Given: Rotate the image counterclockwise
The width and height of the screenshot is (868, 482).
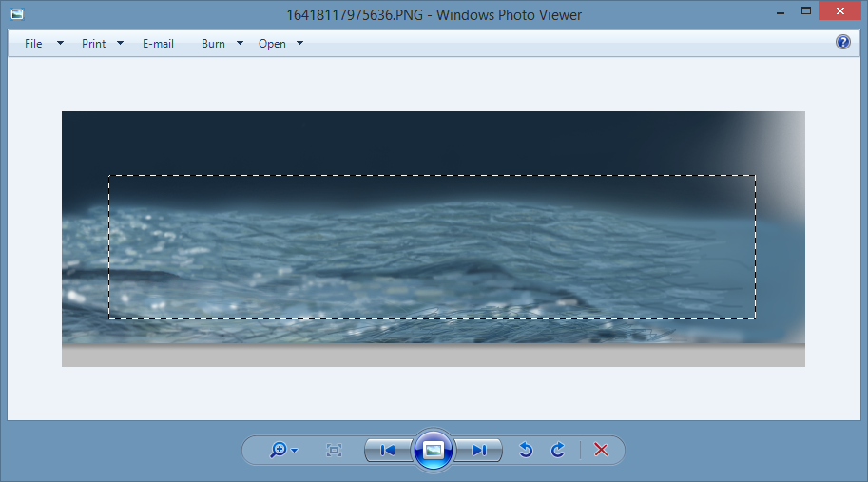Looking at the screenshot, I should point(526,451).
